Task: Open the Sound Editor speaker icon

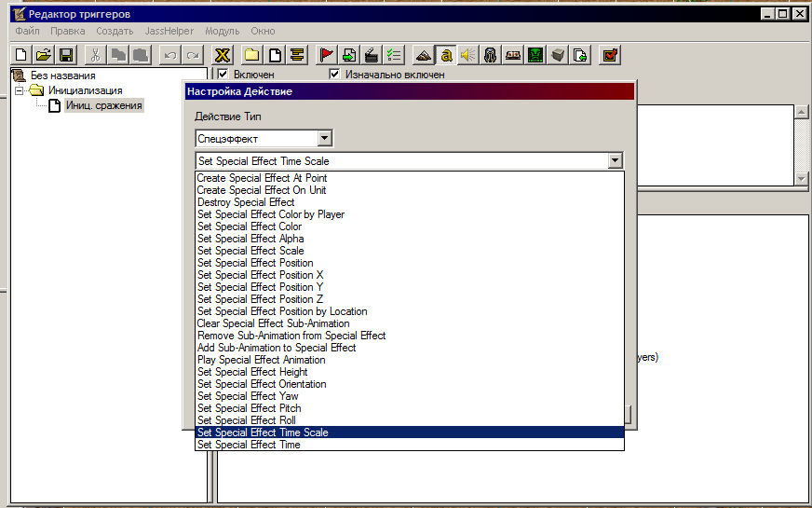Action: point(468,54)
